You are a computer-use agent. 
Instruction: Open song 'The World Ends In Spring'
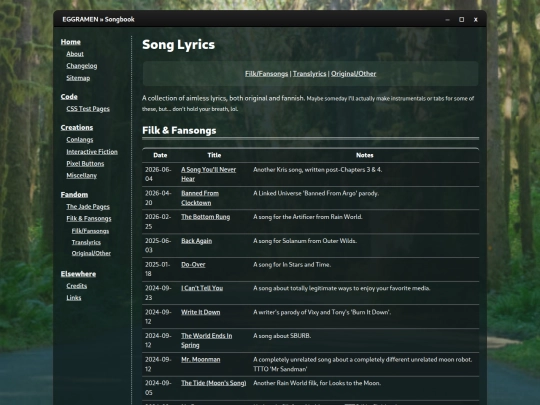207,341
